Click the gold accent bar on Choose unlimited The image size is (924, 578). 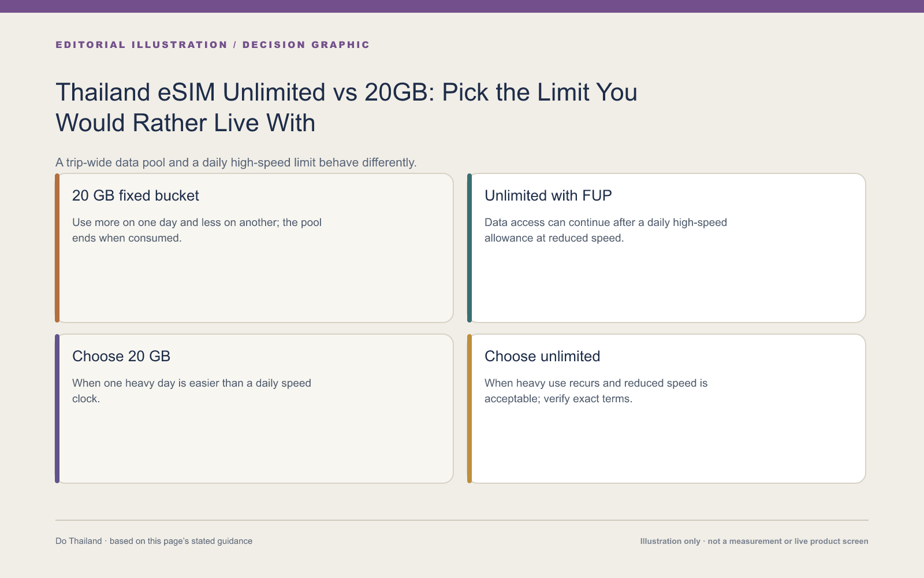pyautogui.click(x=470, y=409)
